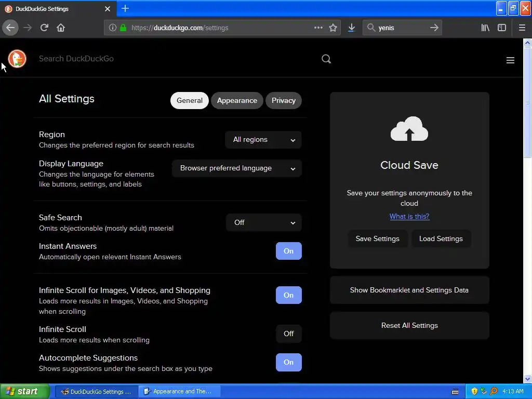Open site information icon in address bar

point(113,28)
